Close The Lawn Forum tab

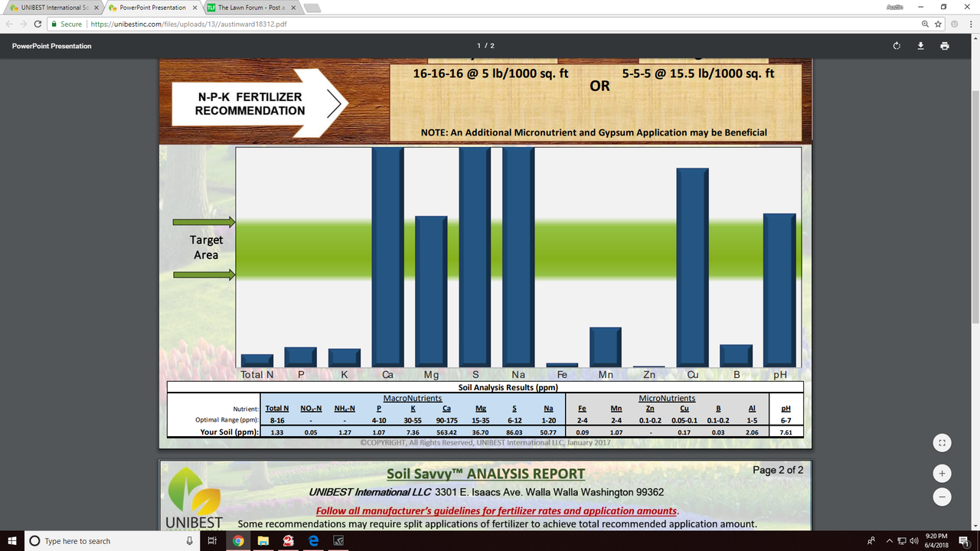coord(293,8)
